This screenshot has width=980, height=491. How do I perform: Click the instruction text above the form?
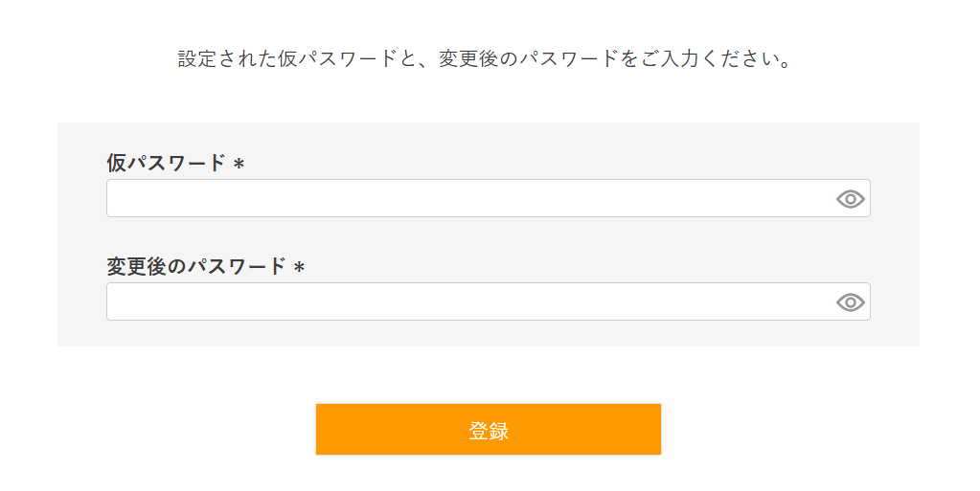[x=489, y=59]
